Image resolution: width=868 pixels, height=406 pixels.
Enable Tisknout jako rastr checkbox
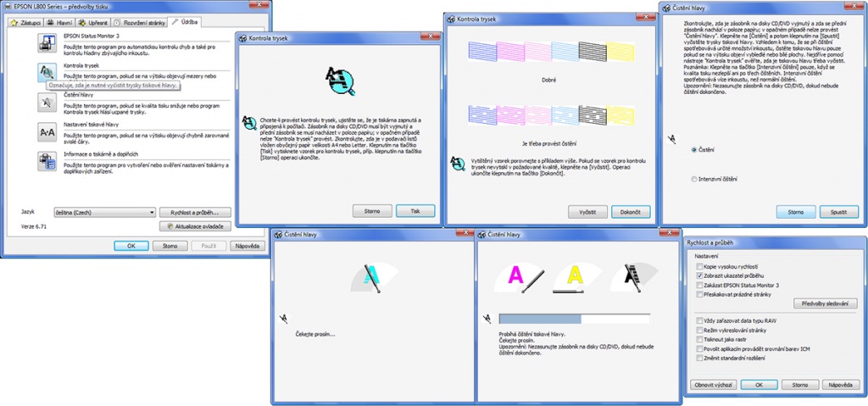(x=700, y=340)
